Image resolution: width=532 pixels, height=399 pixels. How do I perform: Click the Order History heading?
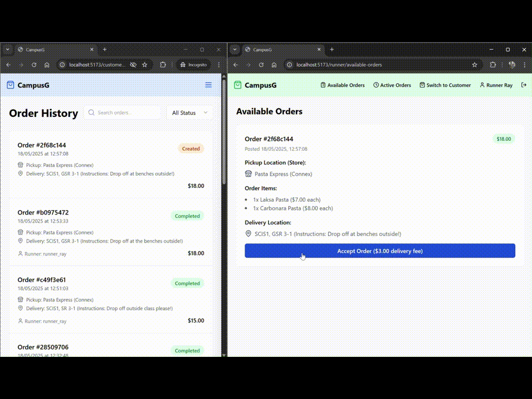point(43,113)
